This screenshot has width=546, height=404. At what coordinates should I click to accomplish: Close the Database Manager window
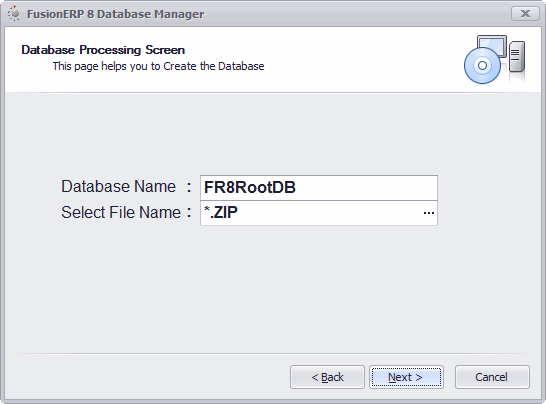coord(525,14)
